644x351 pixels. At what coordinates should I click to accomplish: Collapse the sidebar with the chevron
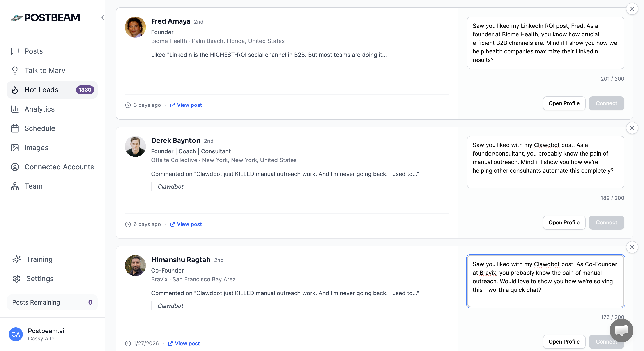[x=103, y=18]
